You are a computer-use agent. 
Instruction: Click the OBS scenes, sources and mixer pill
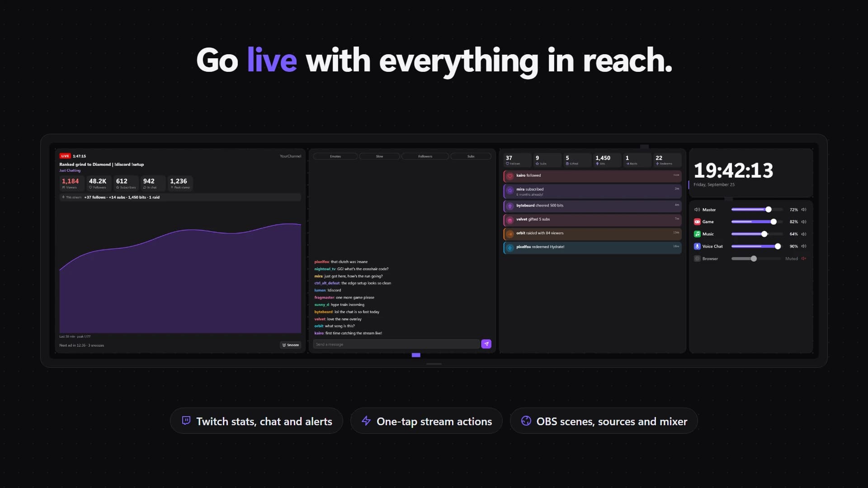pos(604,421)
